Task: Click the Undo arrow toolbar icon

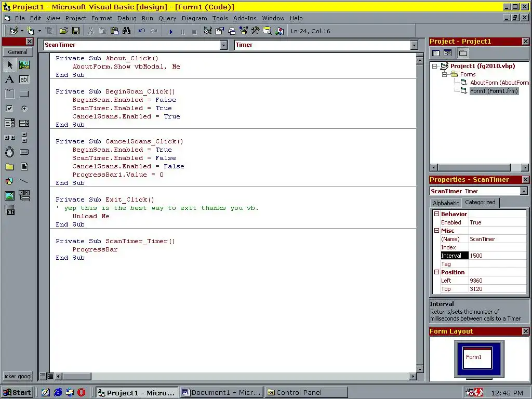Action: [x=142, y=31]
